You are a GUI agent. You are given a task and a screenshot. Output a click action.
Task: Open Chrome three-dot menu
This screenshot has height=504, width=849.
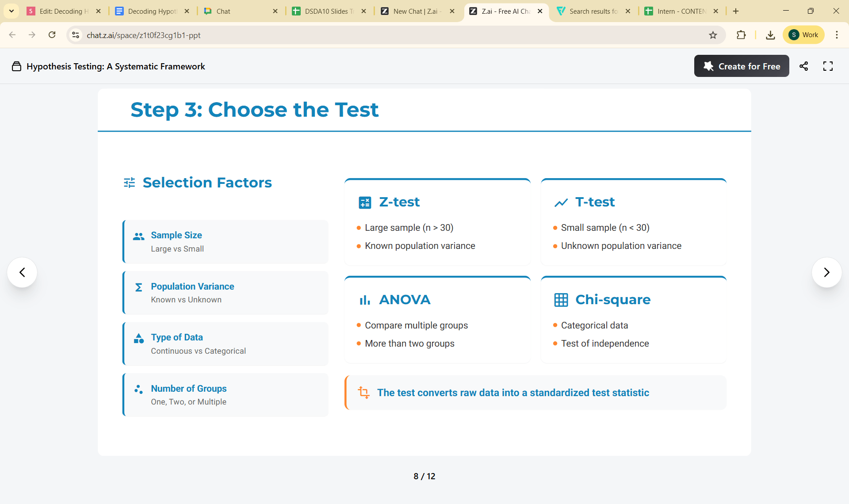(x=837, y=35)
